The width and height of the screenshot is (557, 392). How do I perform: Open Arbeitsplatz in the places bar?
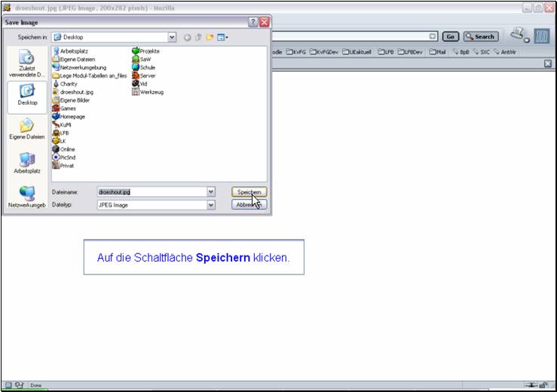coord(26,164)
